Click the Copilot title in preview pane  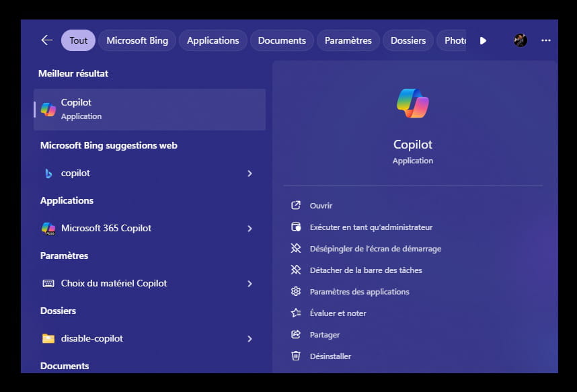[x=412, y=145]
